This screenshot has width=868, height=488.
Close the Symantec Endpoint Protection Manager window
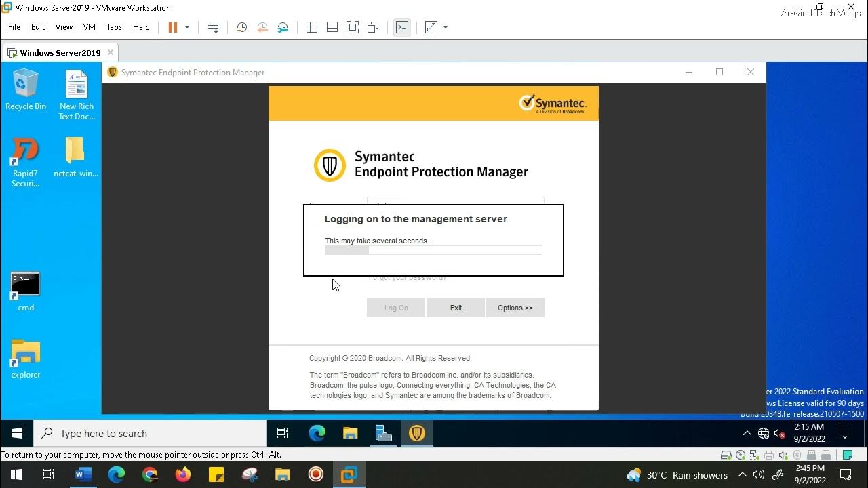[751, 72]
